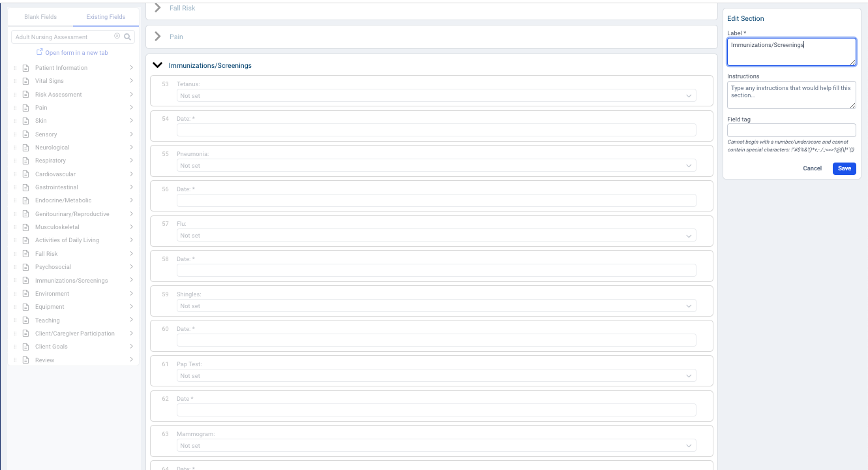This screenshot has height=470, width=868.
Task: Click the open-in-new-tab icon
Action: click(40, 52)
